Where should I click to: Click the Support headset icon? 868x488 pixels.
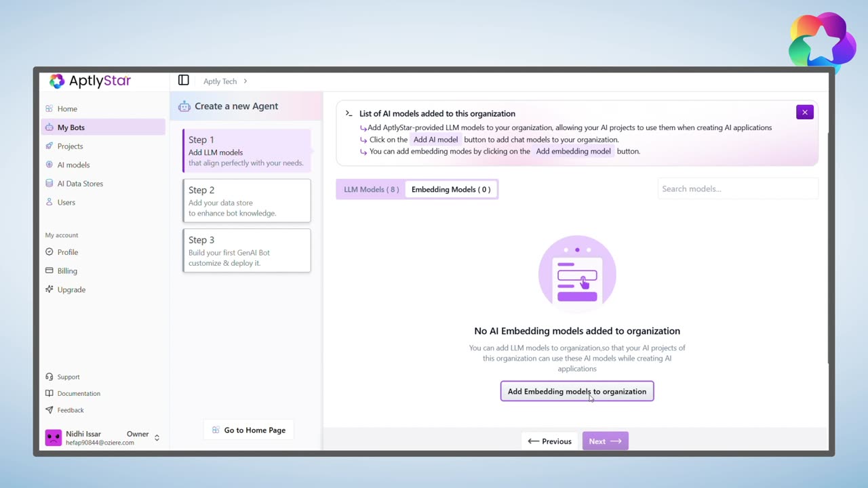click(x=49, y=377)
